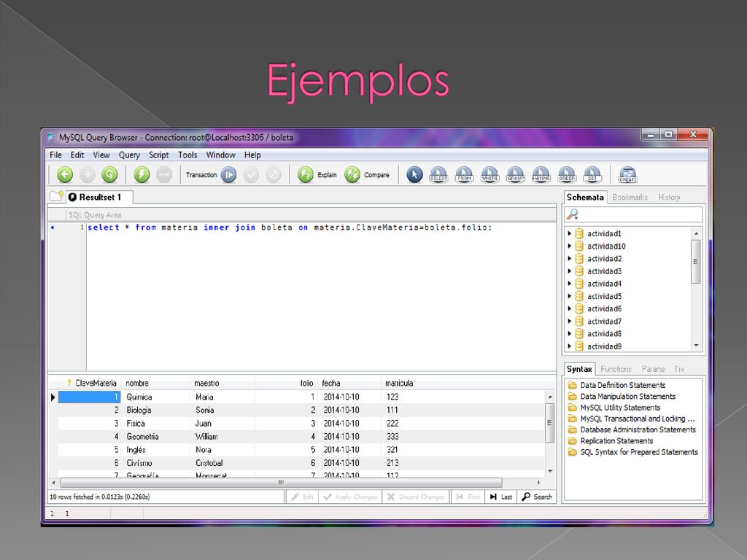Click the Search button in the result bar

(537, 497)
